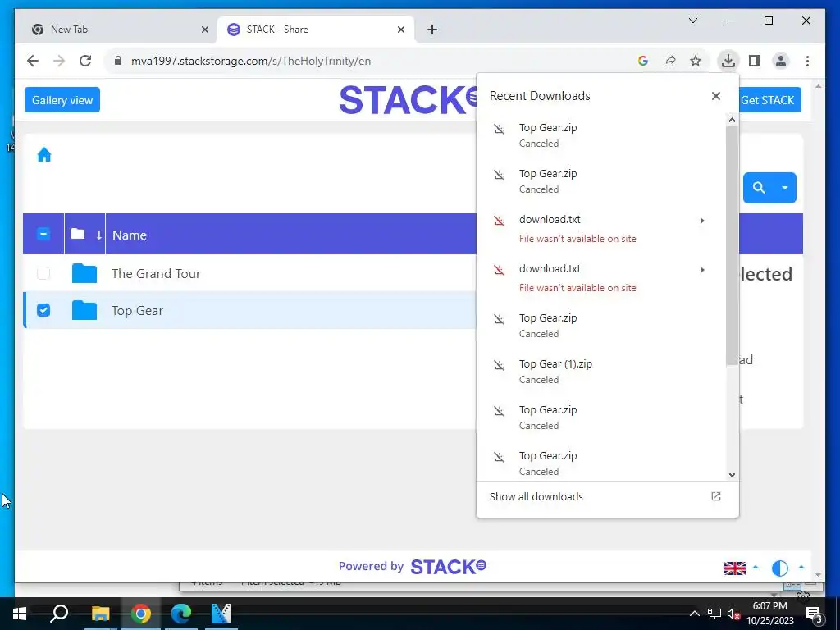Reload the STACK page
The height and width of the screenshot is (630, 840).
pos(85,61)
